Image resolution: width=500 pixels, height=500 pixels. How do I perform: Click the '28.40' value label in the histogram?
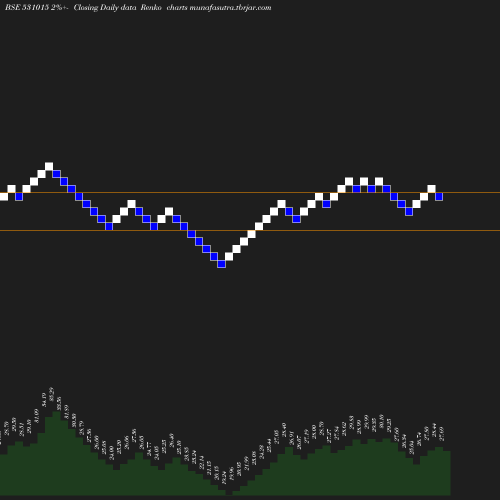[x=284, y=430]
